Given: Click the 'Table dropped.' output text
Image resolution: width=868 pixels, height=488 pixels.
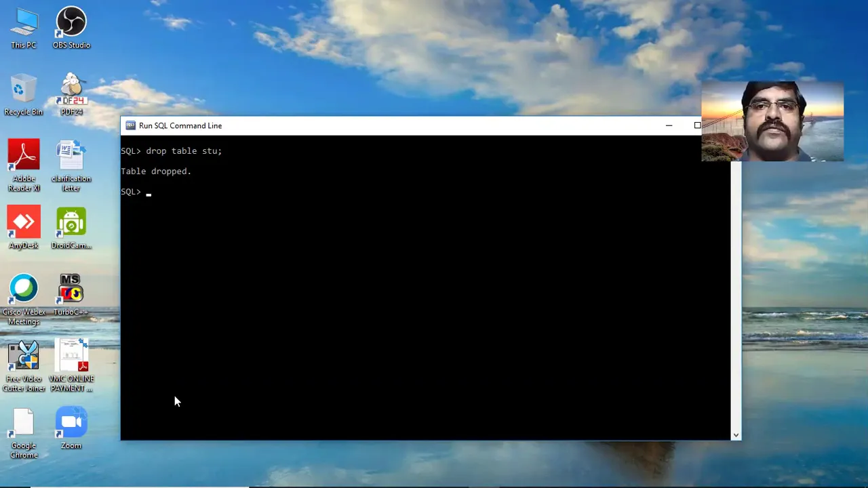Looking at the screenshot, I should 156,171.
